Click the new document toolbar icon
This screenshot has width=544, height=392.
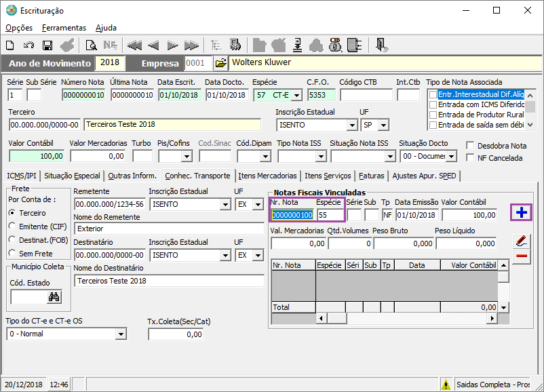(x=10, y=45)
